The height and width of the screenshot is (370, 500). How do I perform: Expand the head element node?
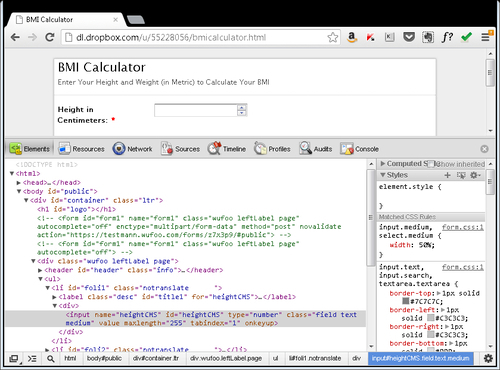click(19, 183)
